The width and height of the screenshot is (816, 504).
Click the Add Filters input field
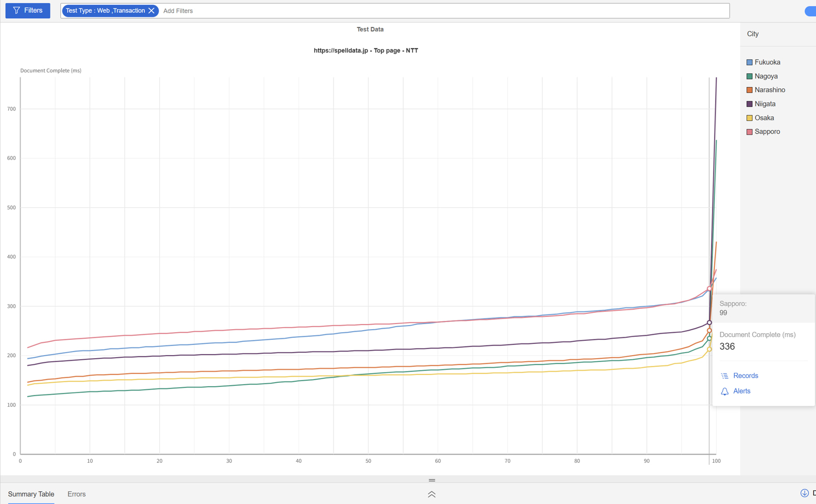click(x=444, y=11)
